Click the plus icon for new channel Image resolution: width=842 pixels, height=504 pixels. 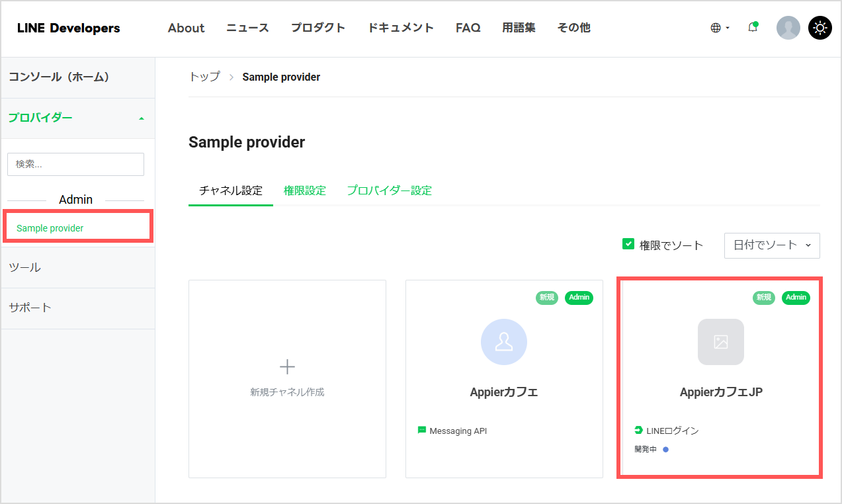coord(287,366)
